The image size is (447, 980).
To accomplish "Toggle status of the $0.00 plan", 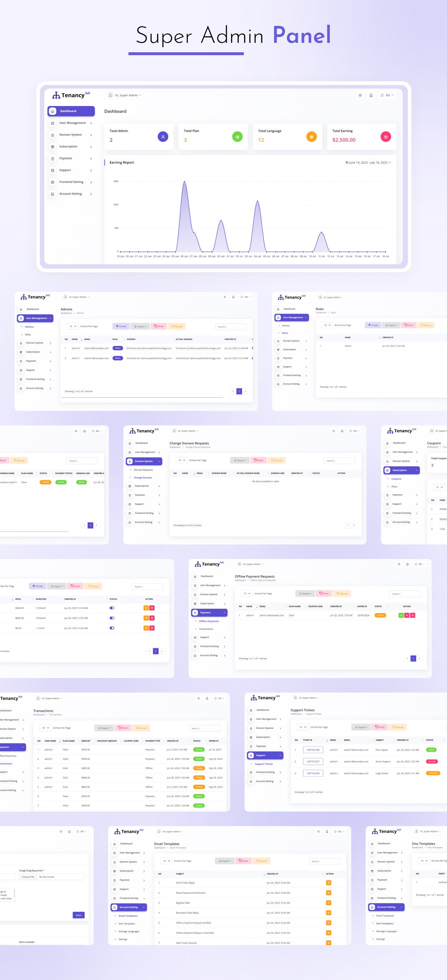I will tap(112, 628).
